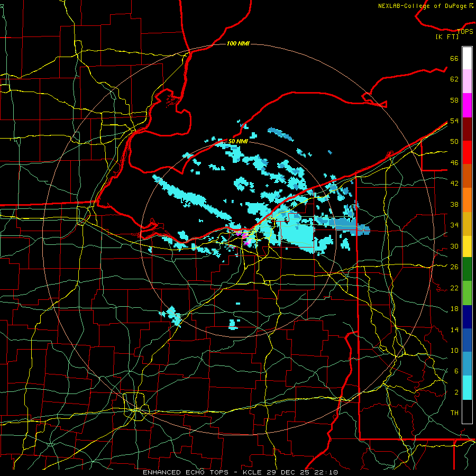
Task: Select the "38" legend value
Action: (454, 205)
